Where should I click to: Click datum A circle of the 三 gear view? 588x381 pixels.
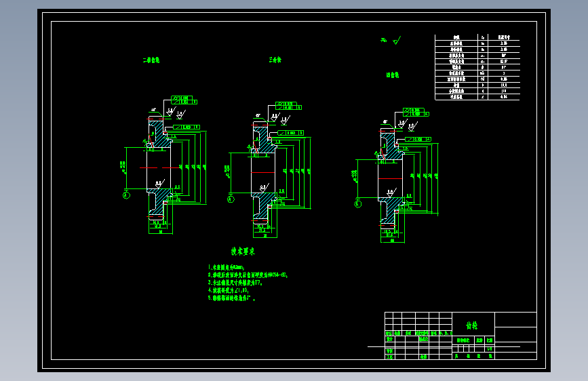[231, 199]
